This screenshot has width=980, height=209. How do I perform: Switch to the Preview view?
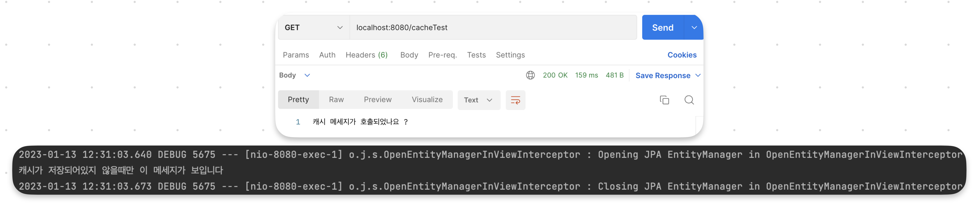[x=377, y=100]
